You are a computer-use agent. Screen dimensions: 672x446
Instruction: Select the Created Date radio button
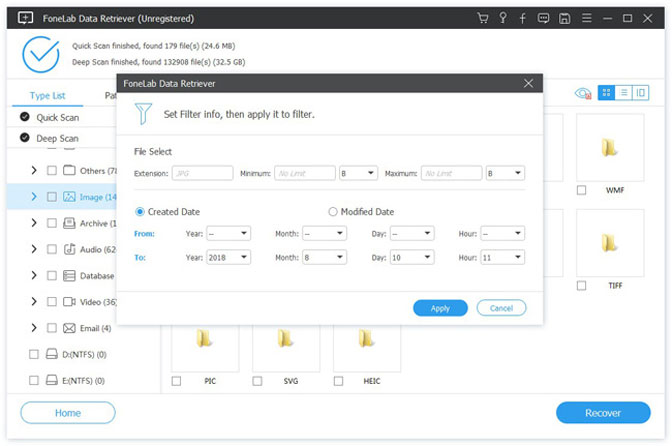click(x=140, y=212)
